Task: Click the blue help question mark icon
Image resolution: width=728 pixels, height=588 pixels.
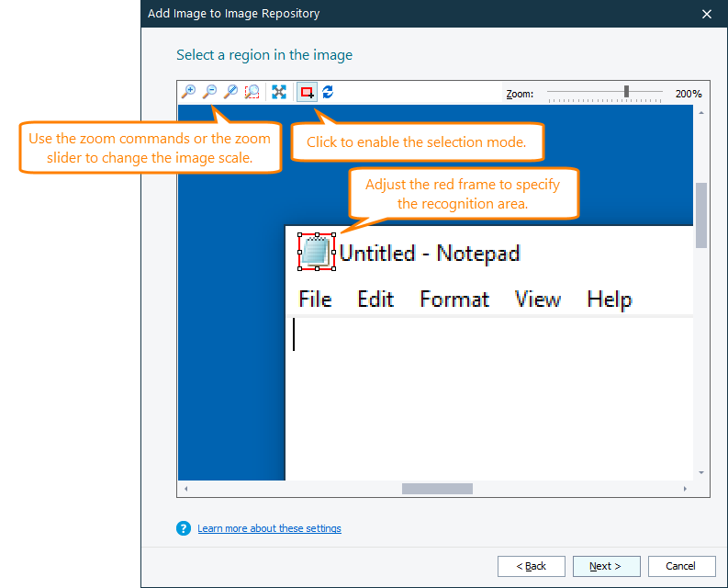Action: coord(184,528)
